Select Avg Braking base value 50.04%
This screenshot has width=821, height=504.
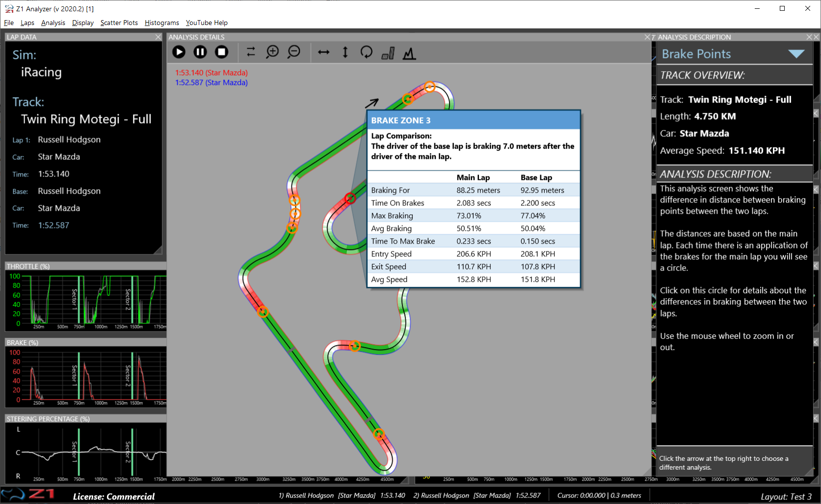(532, 228)
